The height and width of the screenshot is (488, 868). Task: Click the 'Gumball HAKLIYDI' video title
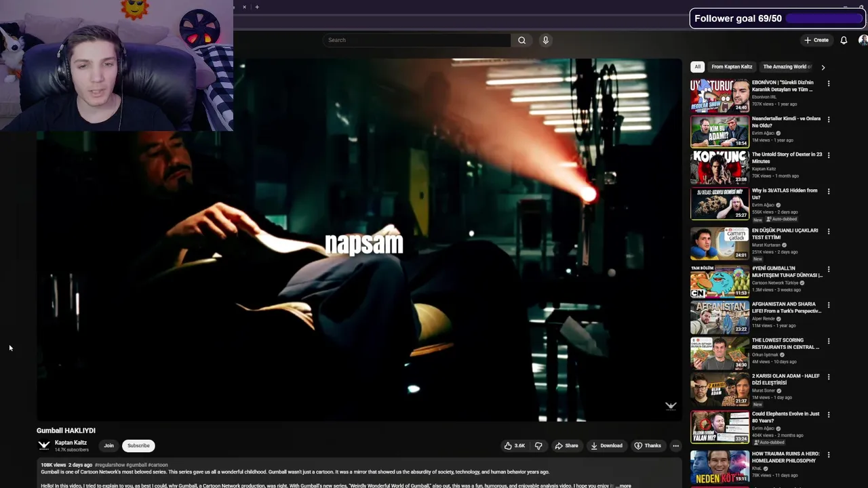click(x=66, y=430)
